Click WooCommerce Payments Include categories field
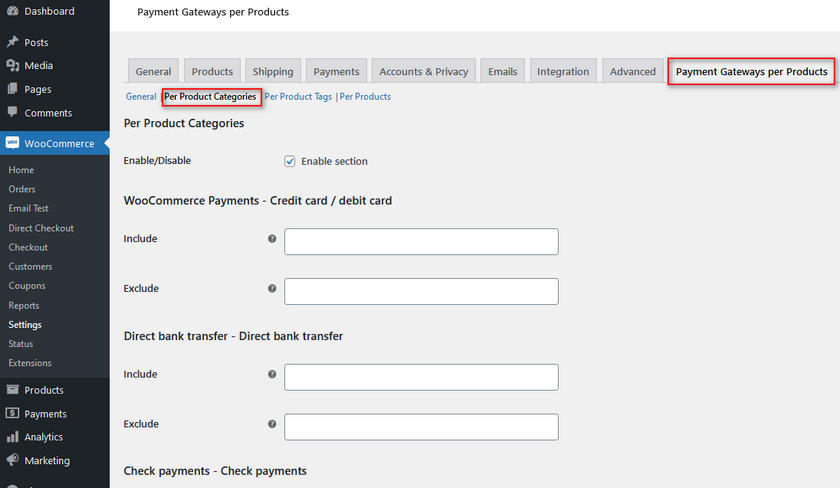Screen dimensions: 840x488 click(421, 242)
